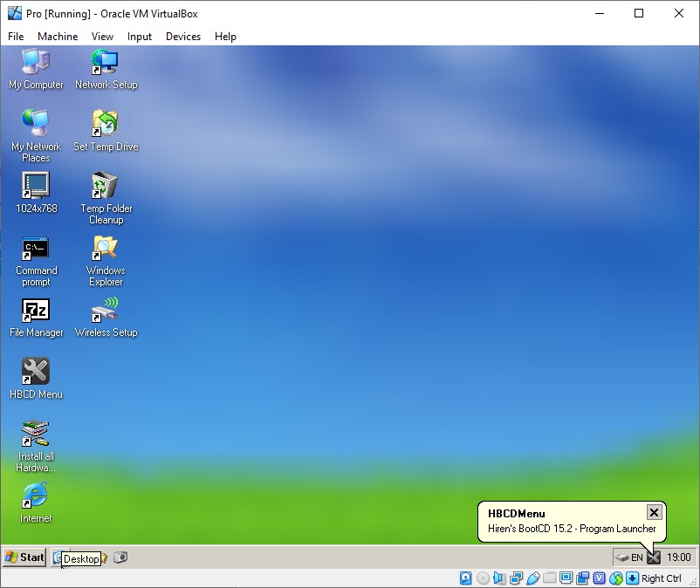Click the camera quick launch icon
Screen dimensions: 700x588
120,557
